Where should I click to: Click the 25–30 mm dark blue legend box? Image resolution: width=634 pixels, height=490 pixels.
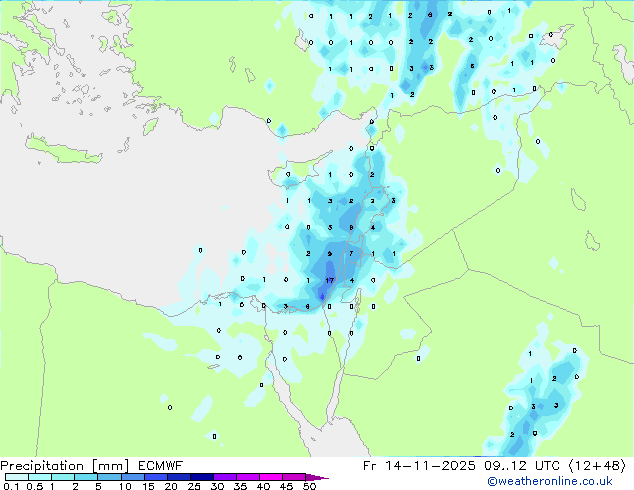point(201,477)
